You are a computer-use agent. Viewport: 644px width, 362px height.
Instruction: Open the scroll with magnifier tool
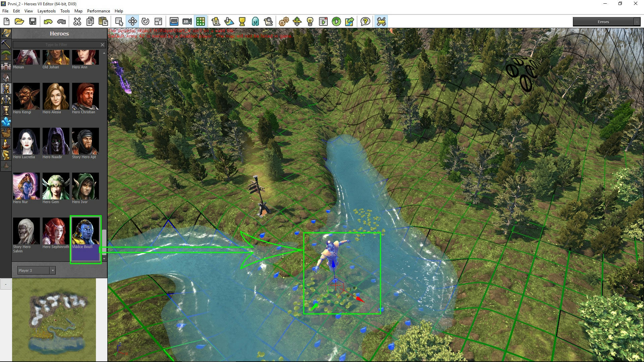point(268,22)
